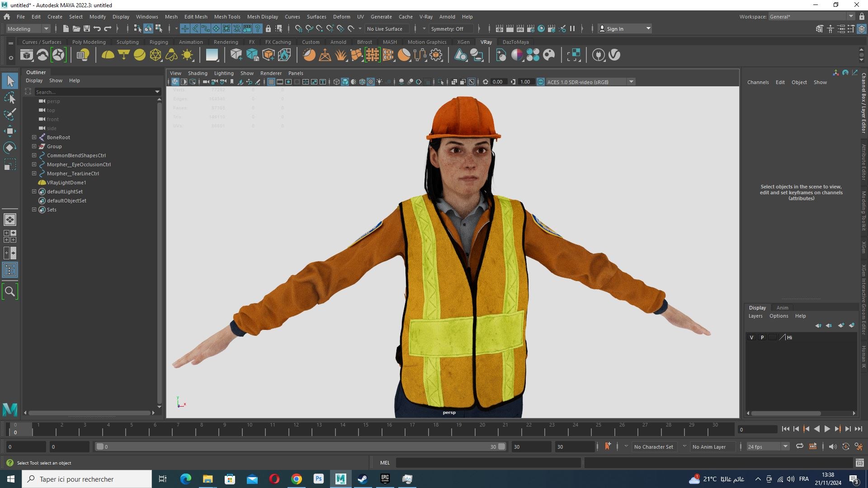Open the Modeling menu set dropdown
Image resolution: width=868 pixels, height=488 pixels.
tap(28, 28)
